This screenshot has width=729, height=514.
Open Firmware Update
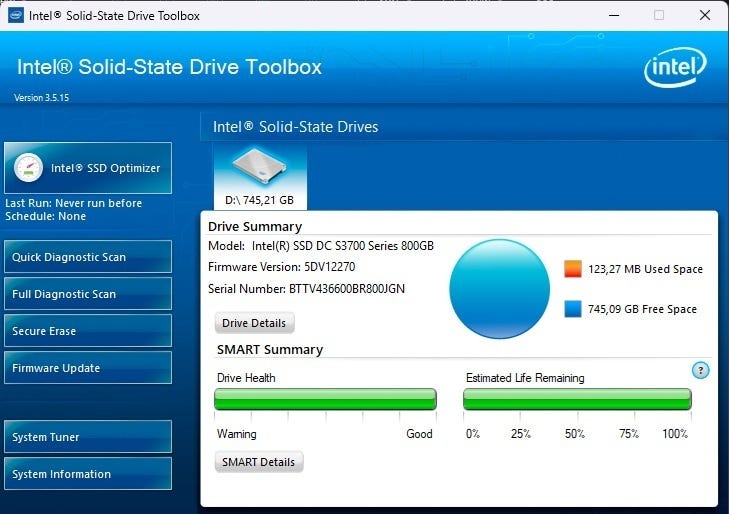coord(88,368)
